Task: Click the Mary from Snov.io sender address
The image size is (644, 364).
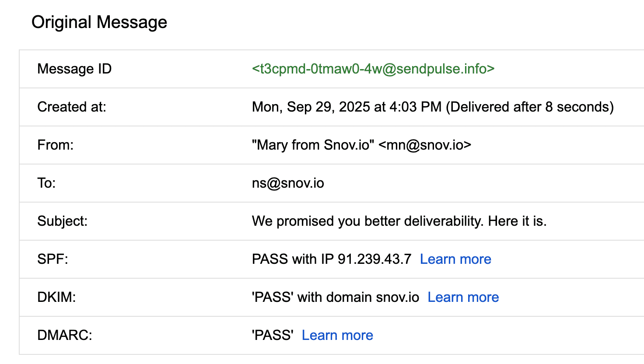Action: click(361, 145)
